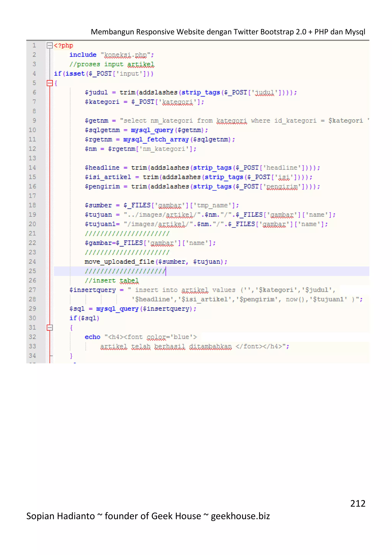Click the $sumber = $_FILES line
This screenshot has height=555, width=392.
pyautogui.click(x=162, y=205)
